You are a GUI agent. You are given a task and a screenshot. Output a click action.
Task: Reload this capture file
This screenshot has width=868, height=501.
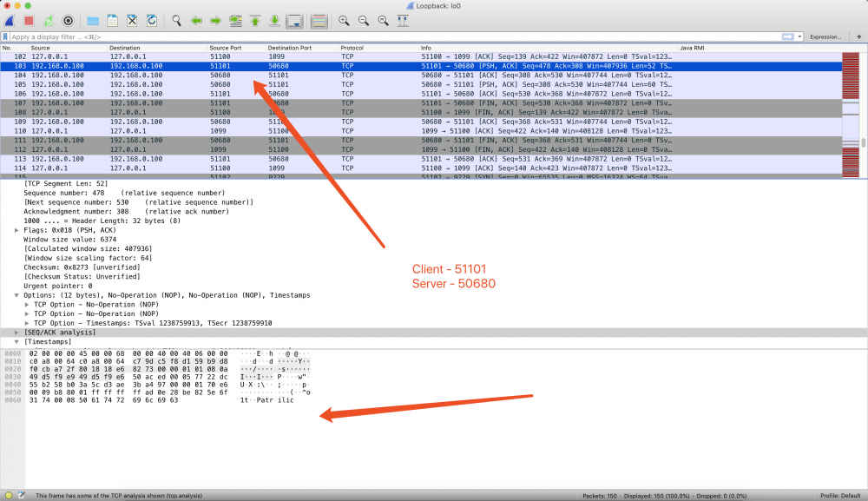click(152, 21)
